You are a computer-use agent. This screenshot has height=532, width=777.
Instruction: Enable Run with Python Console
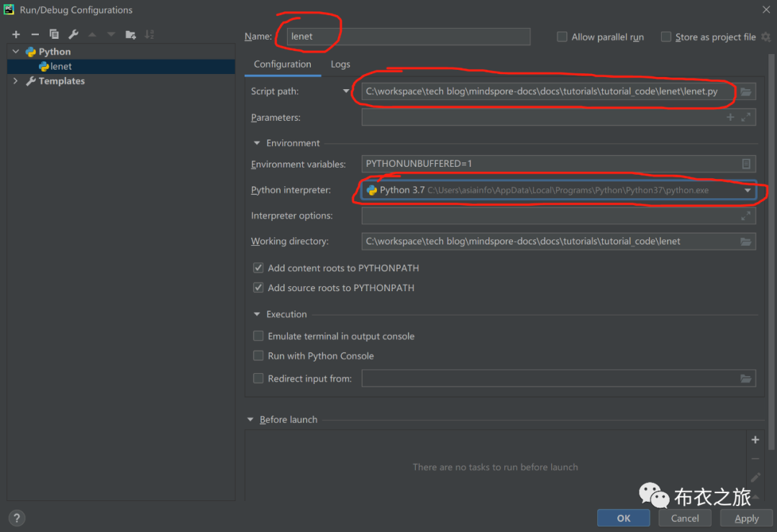(258, 356)
